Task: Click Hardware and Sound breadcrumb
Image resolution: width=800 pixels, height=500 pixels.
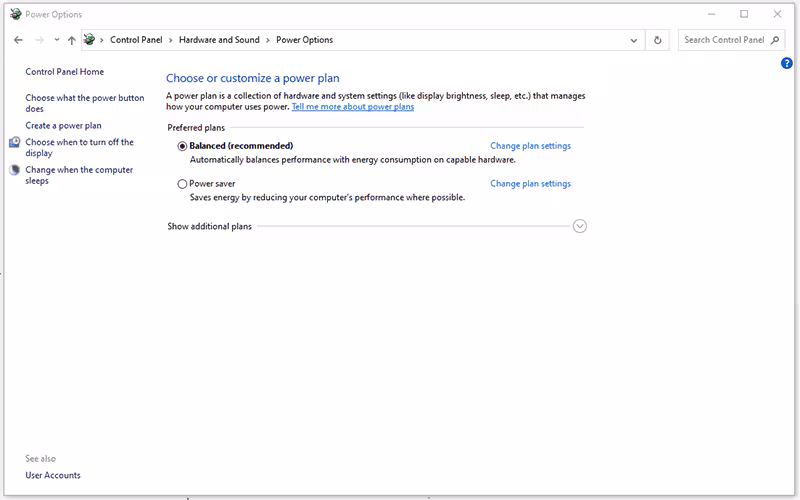Action: click(219, 40)
